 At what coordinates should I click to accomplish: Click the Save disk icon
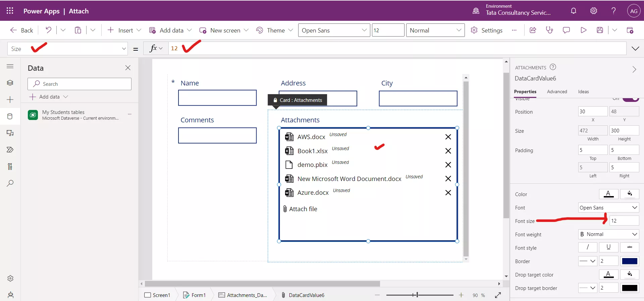600,30
